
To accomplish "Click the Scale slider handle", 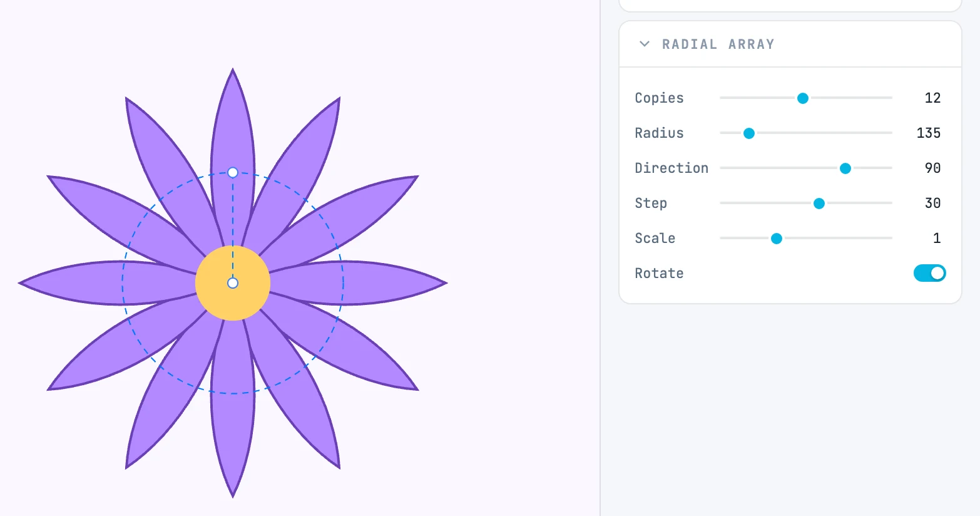I will coord(777,239).
